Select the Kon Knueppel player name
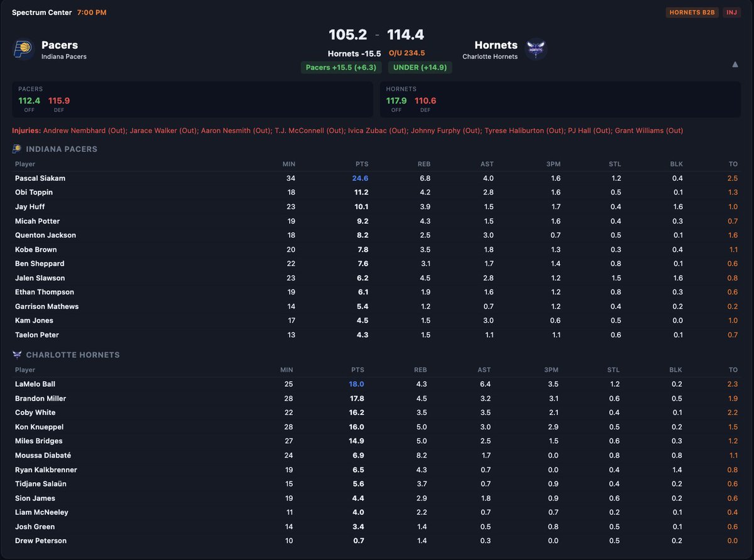Image resolution: width=754 pixels, height=560 pixels. point(40,427)
